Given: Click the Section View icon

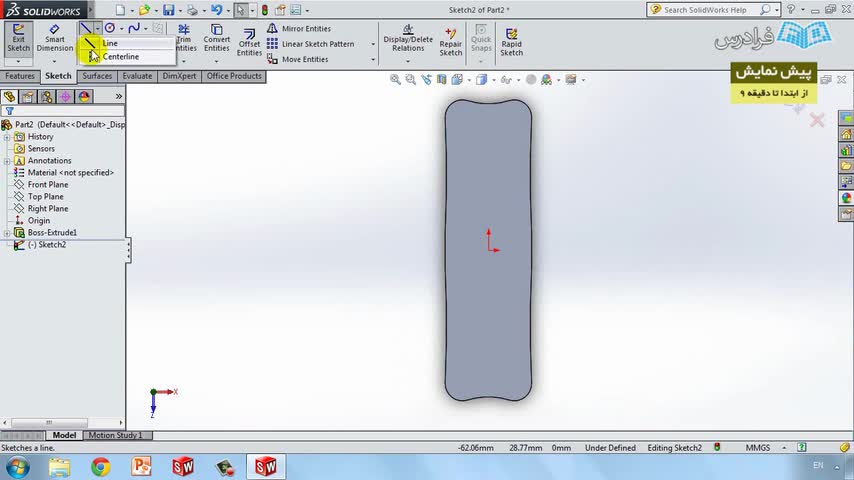Looking at the screenshot, I should tap(442, 80).
